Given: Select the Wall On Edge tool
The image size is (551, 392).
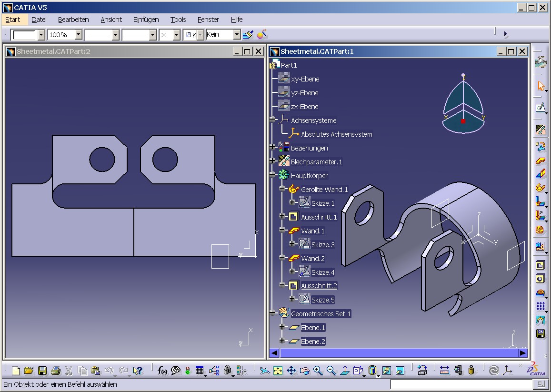Looking at the screenshot, I should 541,174.
